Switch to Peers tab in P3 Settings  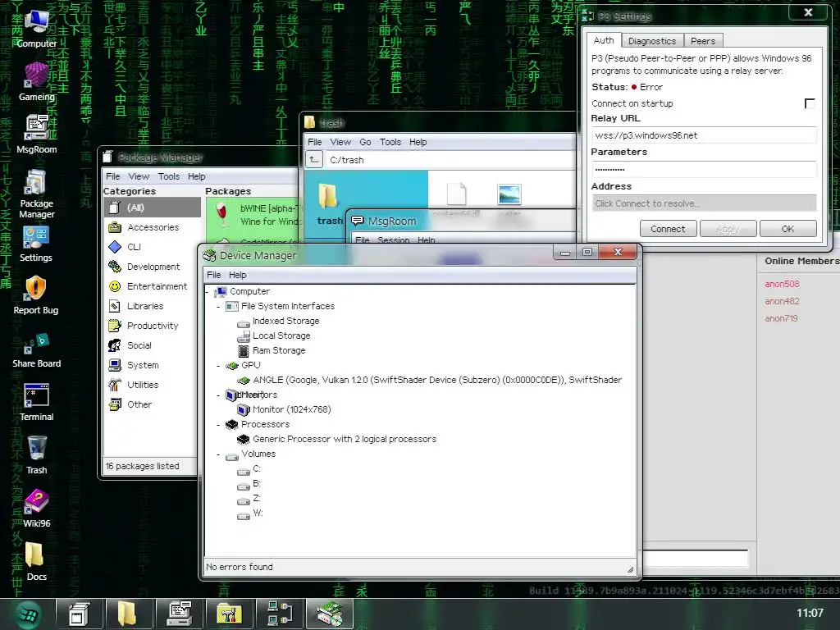tap(703, 41)
